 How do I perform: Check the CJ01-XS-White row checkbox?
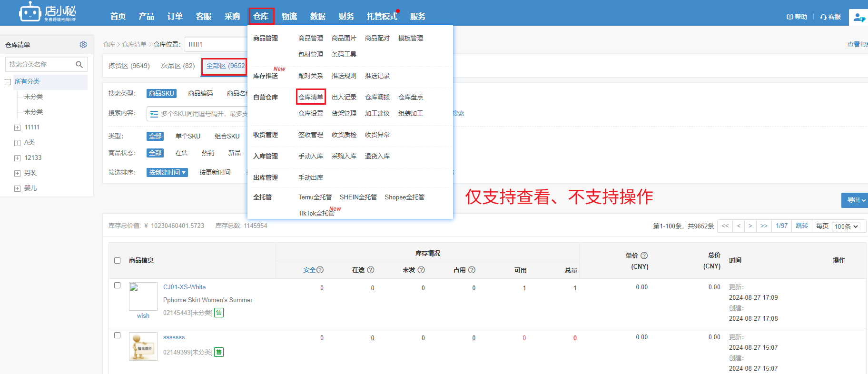118,285
